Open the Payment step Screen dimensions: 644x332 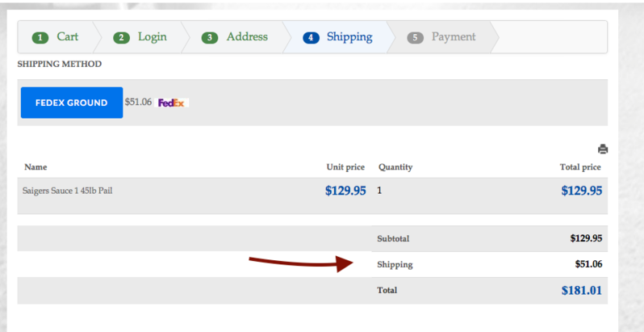(453, 37)
